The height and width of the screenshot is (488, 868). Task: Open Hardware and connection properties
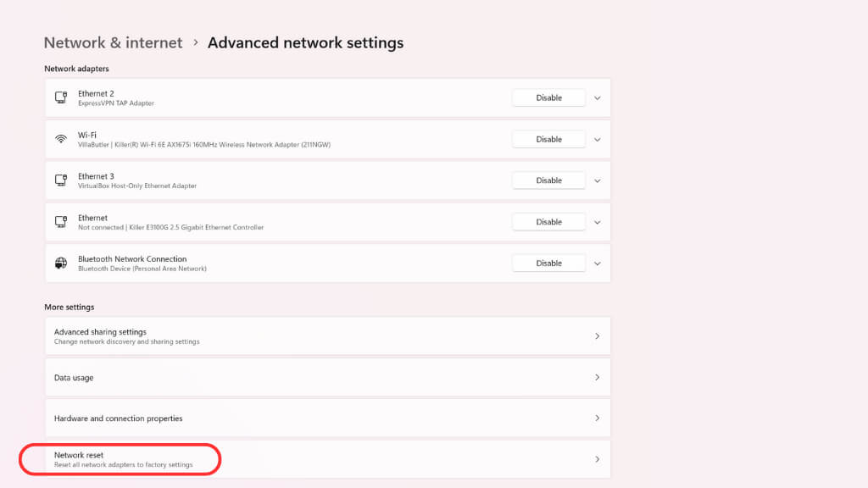coord(327,419)
